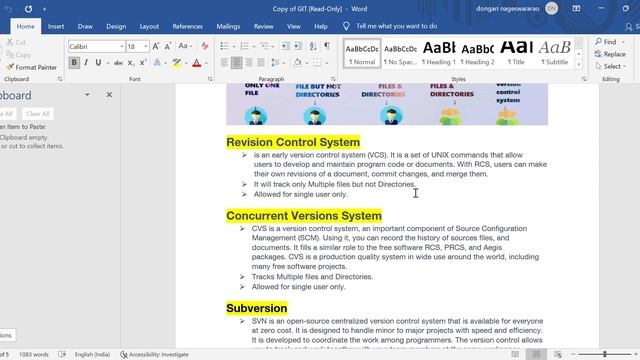Toggle Bold formatting
Viewport: 640px width, 360px height.
74,62
